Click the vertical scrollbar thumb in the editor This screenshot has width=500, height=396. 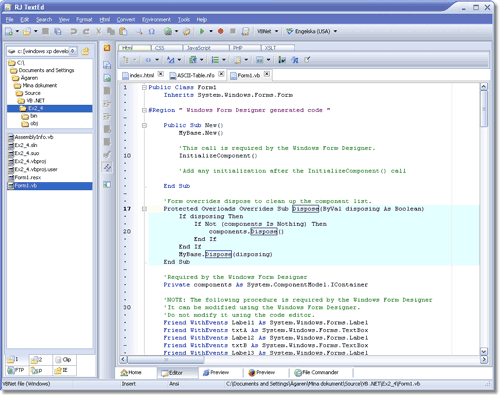[x=484, y=109]
